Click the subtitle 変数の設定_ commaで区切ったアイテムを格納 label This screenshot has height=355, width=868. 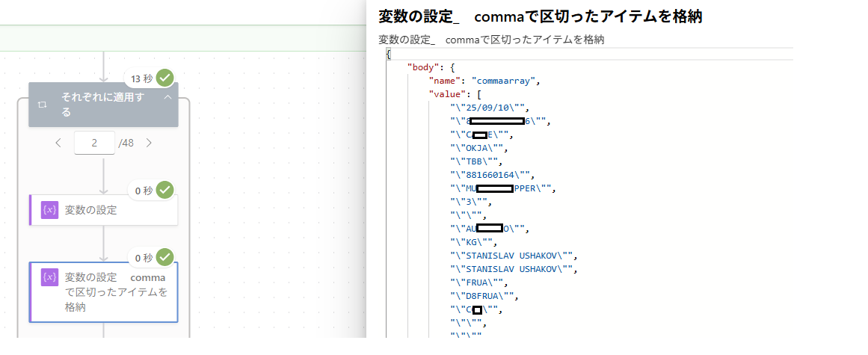(491, 40)
